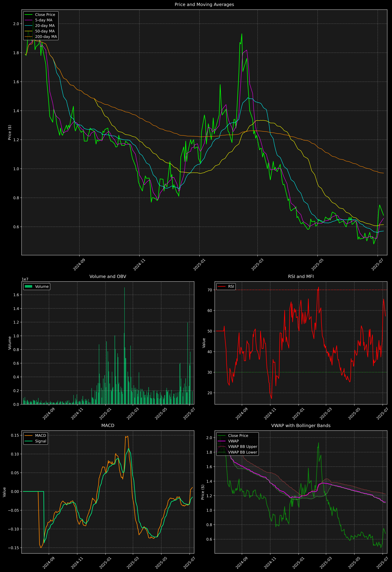Click the 'Volume and OBV' chart title
392x572 pixels.
pyautogui.click(x=108, y=276)
